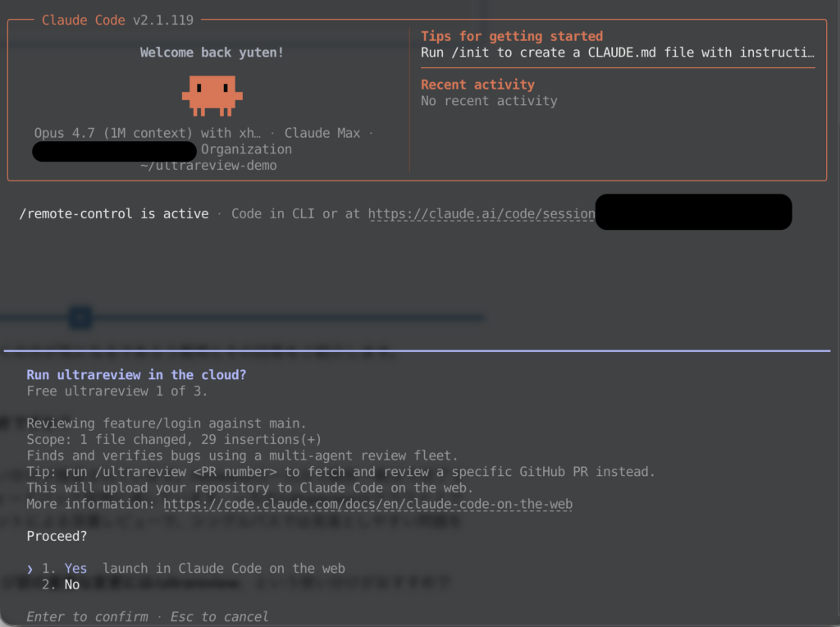Screen dimensions: 840x627
Task: Click the Tips for getting started heading
Action: click(511, 36)
